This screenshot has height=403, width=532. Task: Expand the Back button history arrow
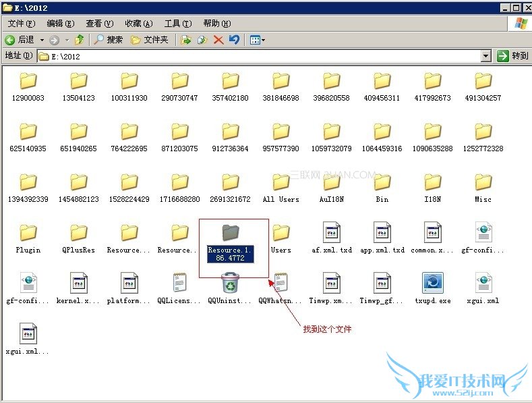tap(42, 40)
